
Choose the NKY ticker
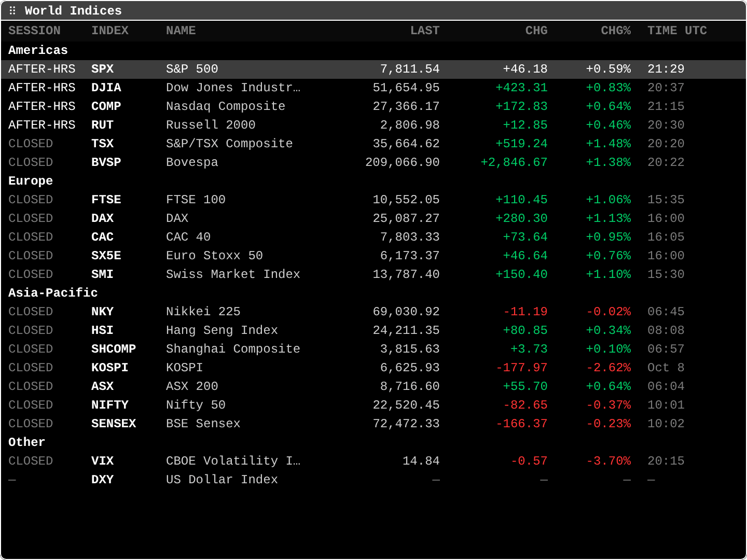(x=102, y=312)
